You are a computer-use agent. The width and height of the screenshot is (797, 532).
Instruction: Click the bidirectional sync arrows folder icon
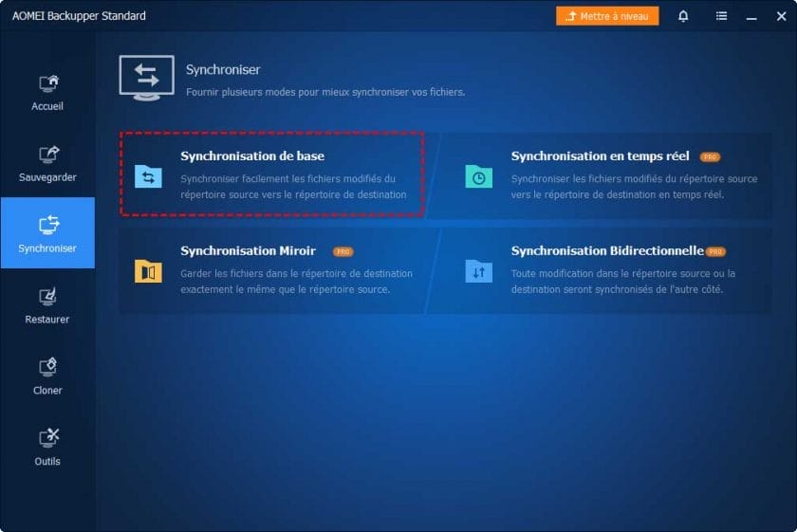tap(478, 271)
